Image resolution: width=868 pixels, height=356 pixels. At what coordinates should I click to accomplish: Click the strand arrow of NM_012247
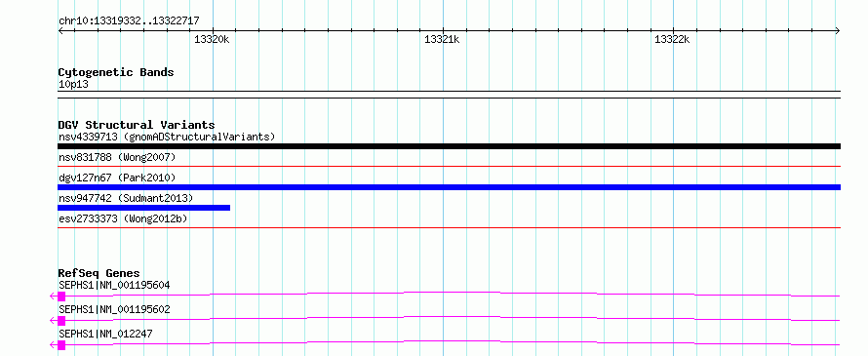[53, 345]
